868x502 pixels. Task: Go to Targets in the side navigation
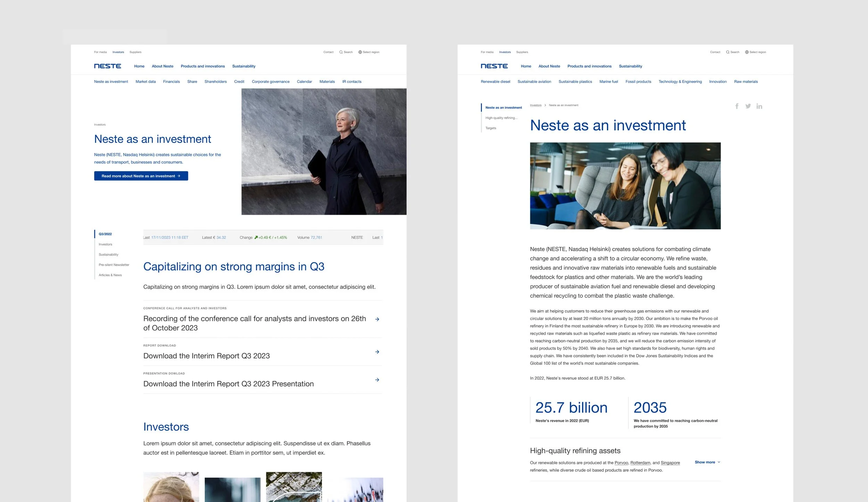coord(491,128)
